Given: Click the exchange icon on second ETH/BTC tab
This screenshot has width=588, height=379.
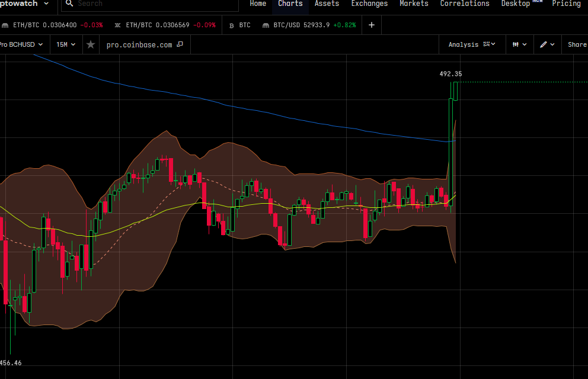Looking at the screenshot, I should tap(118, 25).
